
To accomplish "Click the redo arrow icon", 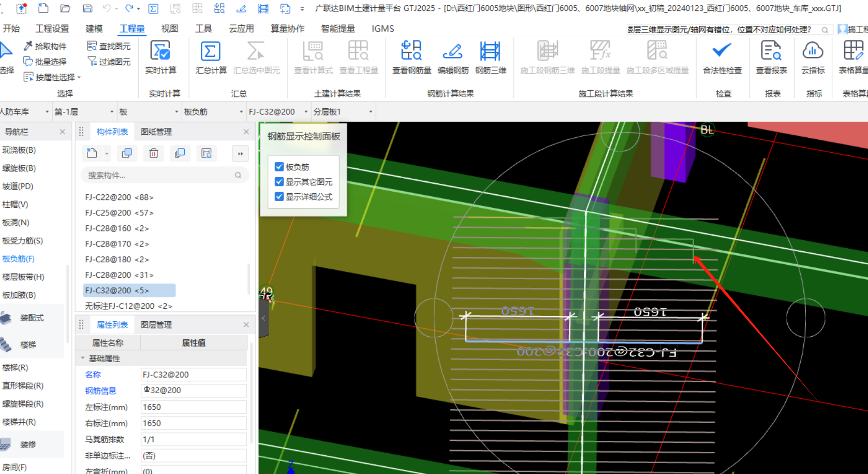I will 129,8.
